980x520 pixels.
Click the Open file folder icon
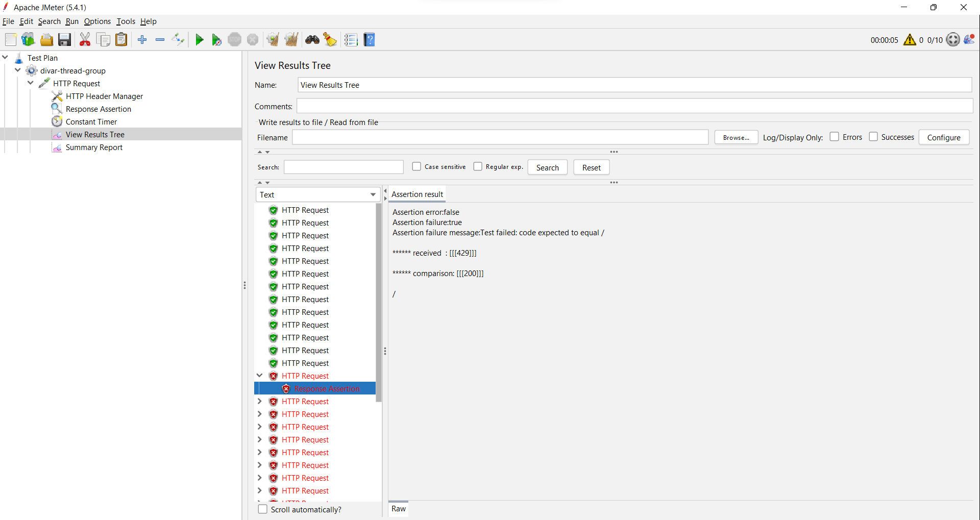[x=46, y=40]
